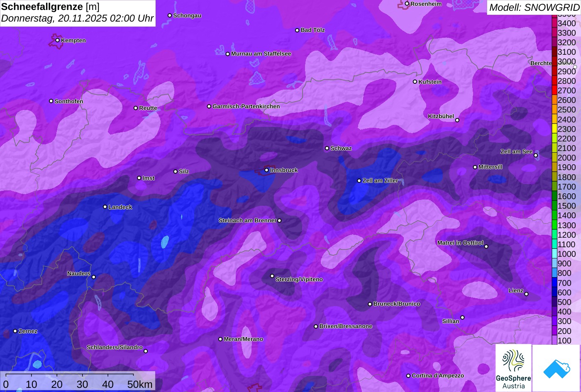Click the 'Imst' label
This screenshot has width=581, height=392.
click(x=149, y=178)
